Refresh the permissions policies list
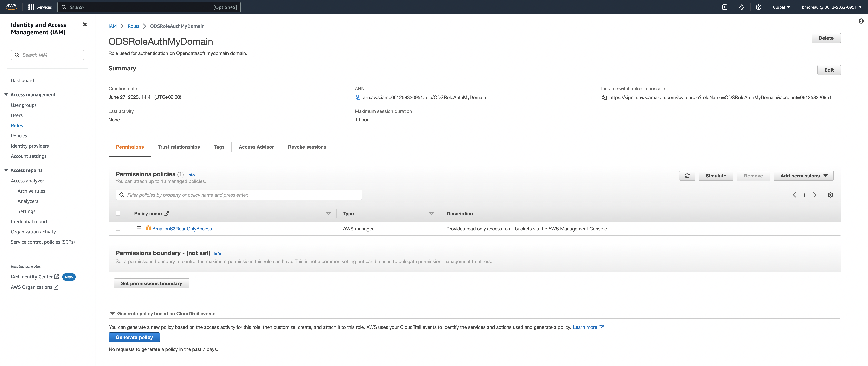This screenshot has height=366, width=868. (687, 176)
